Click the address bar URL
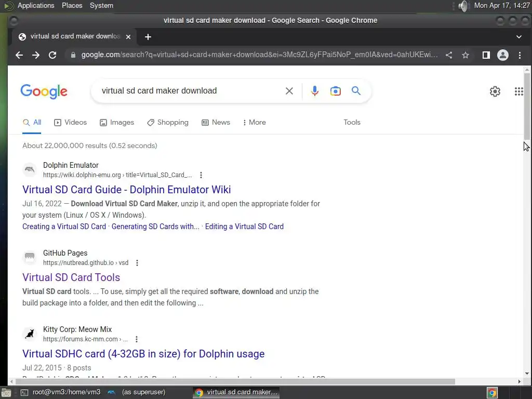Image resolution: width=532 pixels, height=399 pixels. coord(260,55)
